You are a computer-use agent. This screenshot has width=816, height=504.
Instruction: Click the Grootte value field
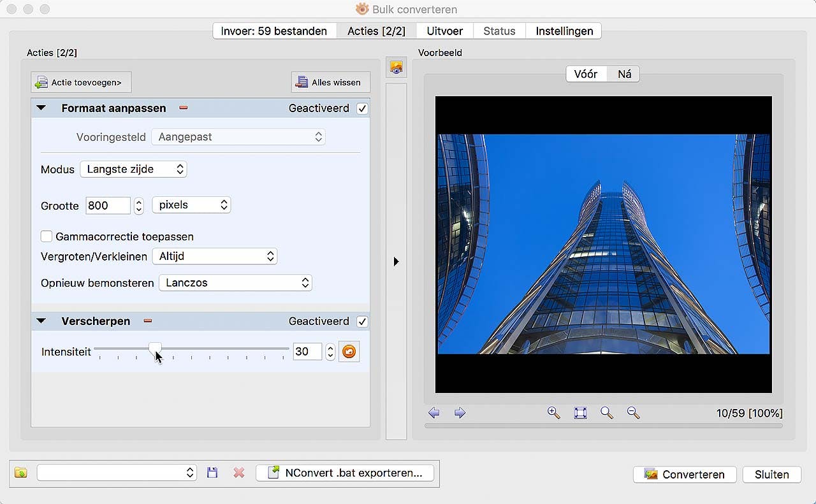click(108, 205)
